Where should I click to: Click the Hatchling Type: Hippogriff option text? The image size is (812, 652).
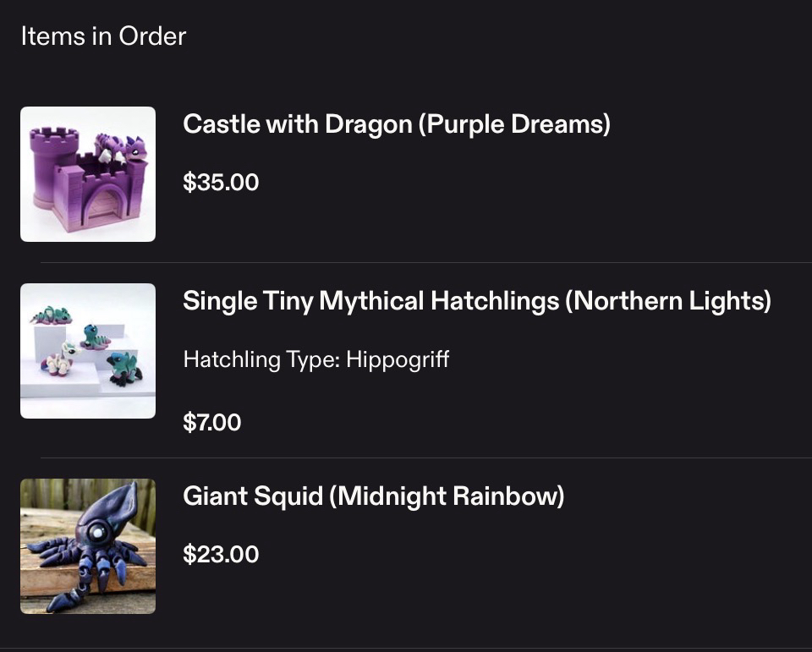(x=315, y=359)
